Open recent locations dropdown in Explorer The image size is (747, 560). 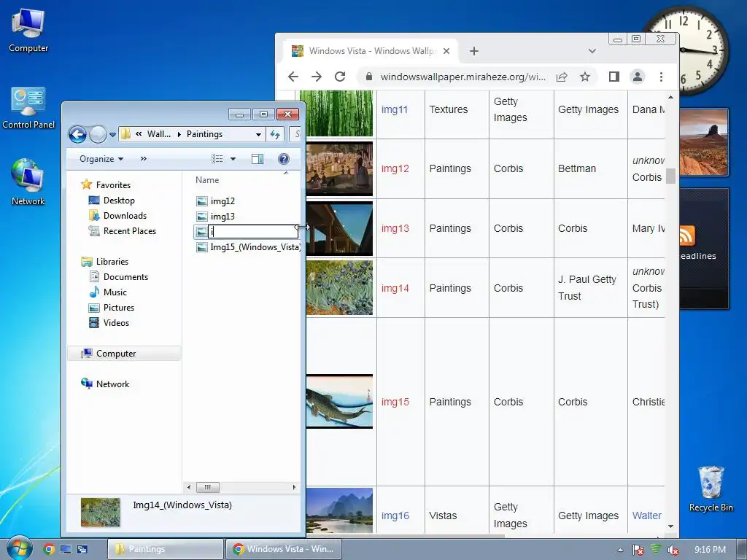pos(112,135)
